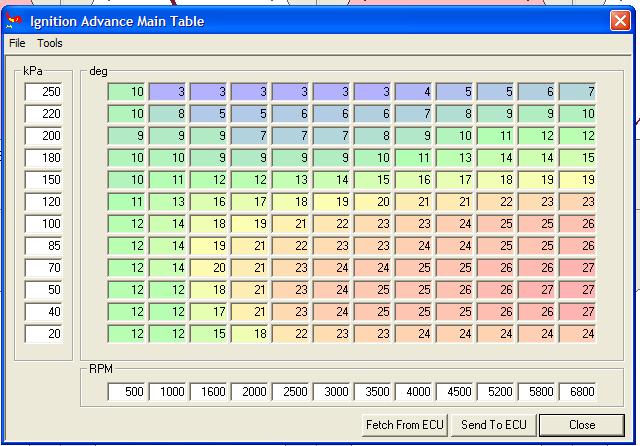Select the deg cell at 250 kPa, 6800 RPM
Image resolution: width=640 pixels, height=446 pixels.
point(578,91)
